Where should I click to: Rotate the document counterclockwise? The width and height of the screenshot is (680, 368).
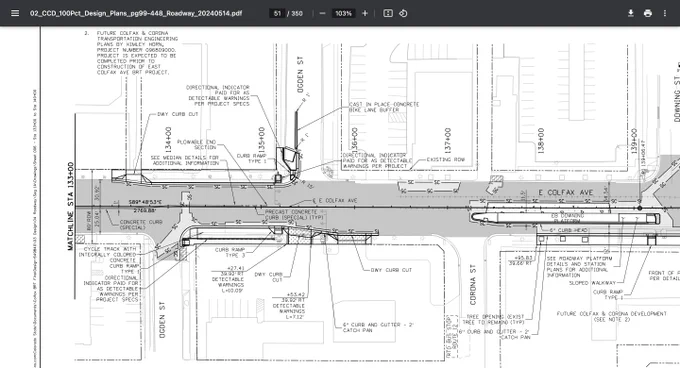[x=403, y=13]
